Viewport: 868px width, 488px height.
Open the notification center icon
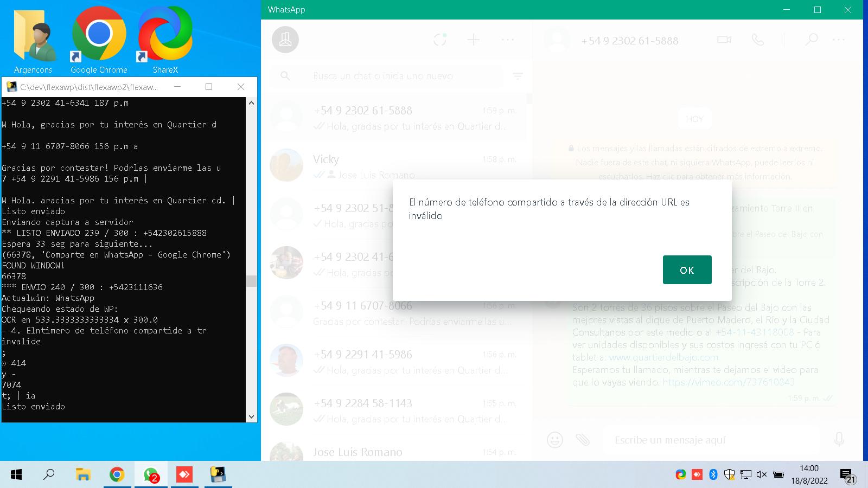tap(847, 476)
